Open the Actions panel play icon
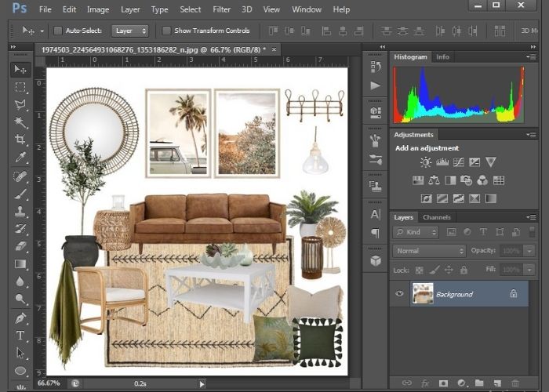The width and height of the screenshot is (549, 392). click(376, 85)
